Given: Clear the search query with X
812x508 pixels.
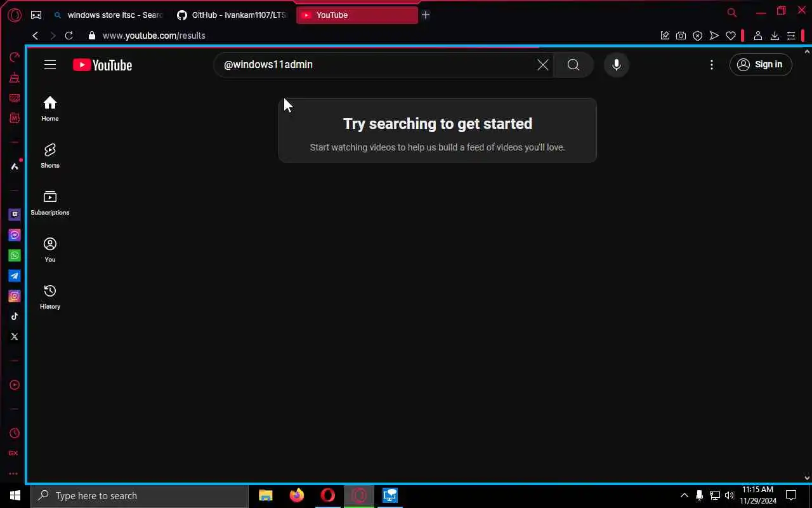Looking at the screenshot, I should [x=542, y=65].
